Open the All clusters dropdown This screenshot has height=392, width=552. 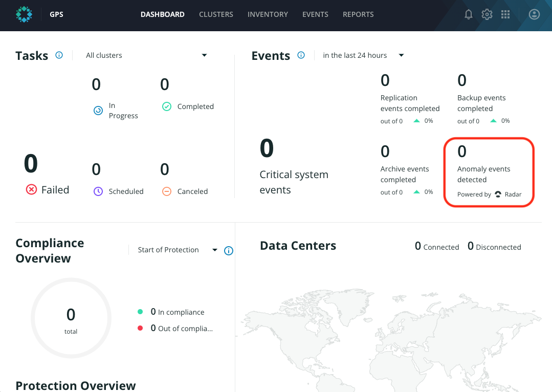point(146,55)
